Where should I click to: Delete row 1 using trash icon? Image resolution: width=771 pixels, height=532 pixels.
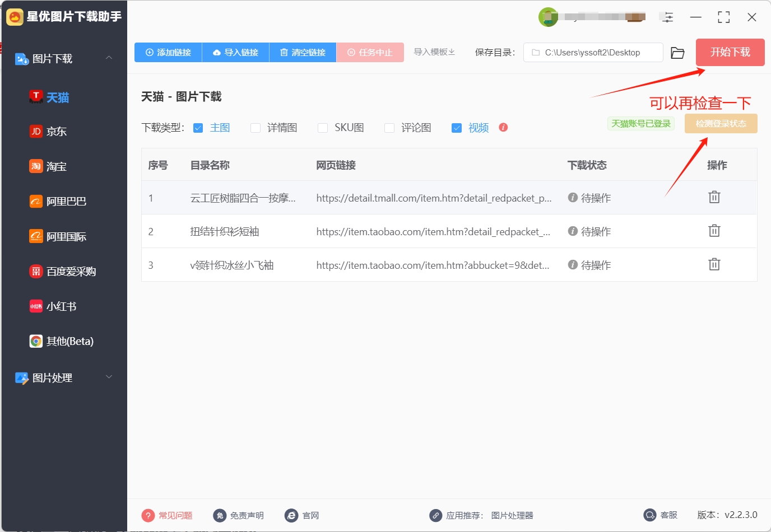pos(714,197)
